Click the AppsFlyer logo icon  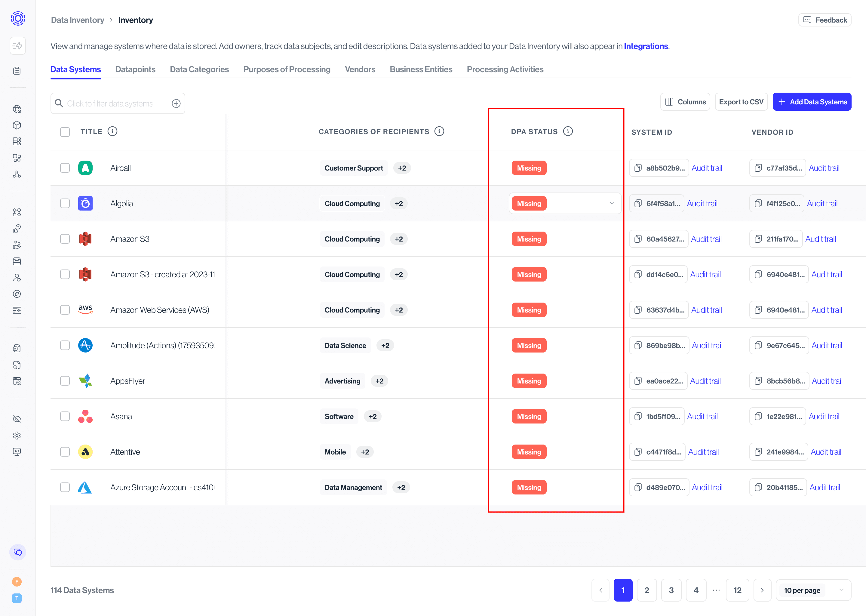pos(85,381)
